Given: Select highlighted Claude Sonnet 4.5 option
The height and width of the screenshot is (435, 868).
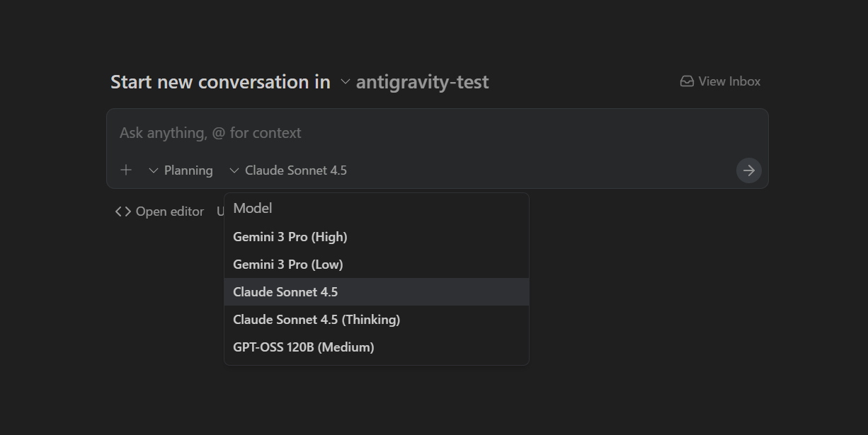Looking at the screenshot, I should click(285, 292).
